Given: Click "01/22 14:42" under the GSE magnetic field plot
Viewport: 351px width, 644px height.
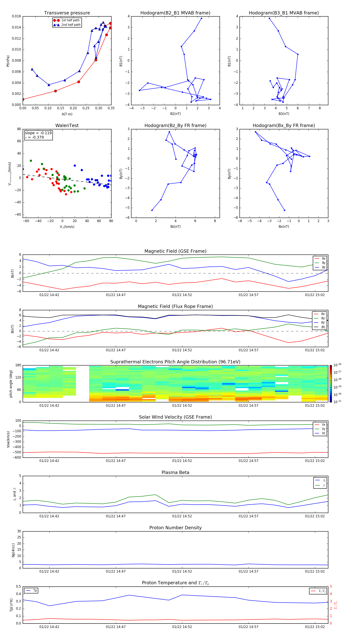Looking at the screenshot, I should [x=49, y=295].
